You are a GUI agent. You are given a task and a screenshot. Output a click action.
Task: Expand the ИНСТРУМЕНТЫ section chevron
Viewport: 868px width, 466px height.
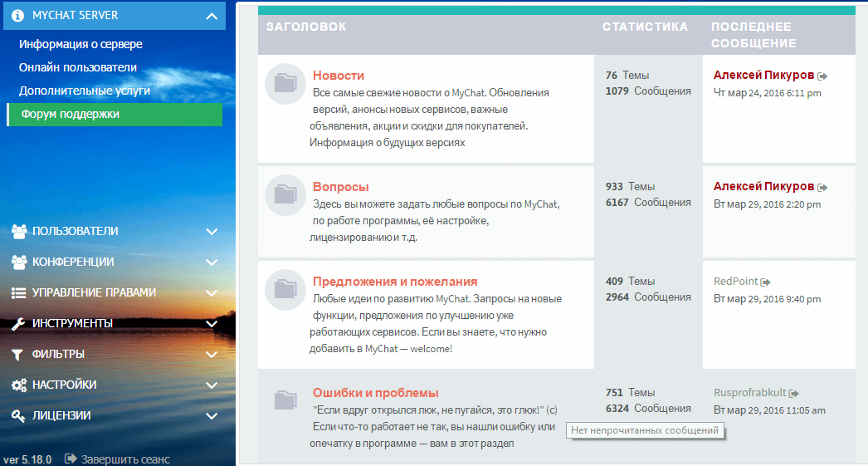pyautogui.click(x=212, y=324)
